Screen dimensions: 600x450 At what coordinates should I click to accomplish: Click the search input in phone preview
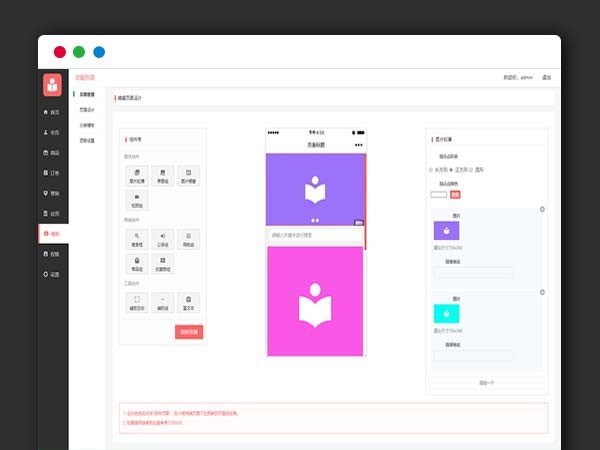pos(314,236)
